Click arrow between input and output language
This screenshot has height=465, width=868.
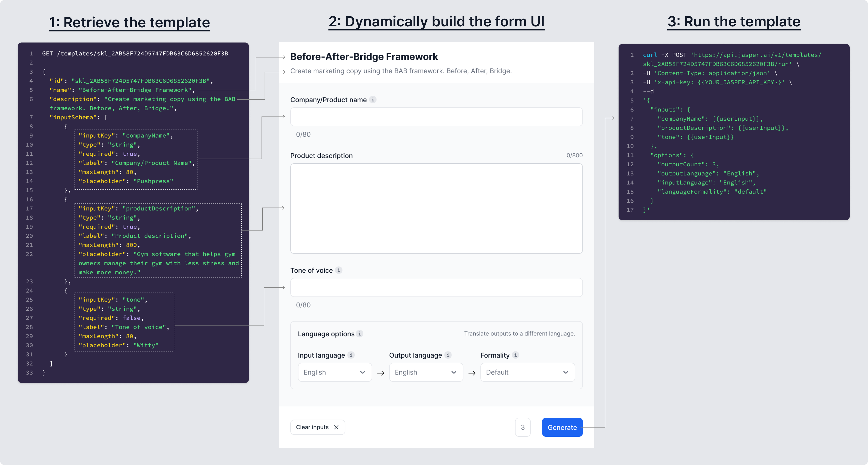click(x=381, y=373)
